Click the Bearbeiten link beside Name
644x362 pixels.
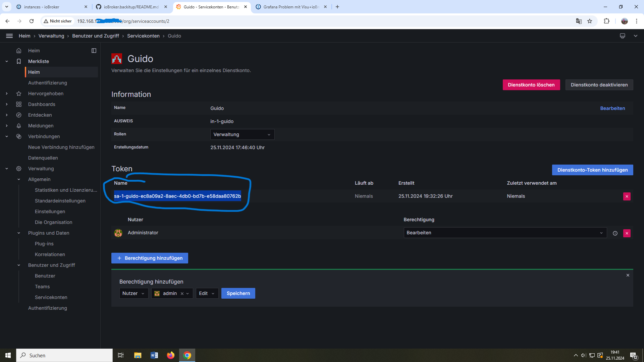pyautogui.click(x=612, y=108)
